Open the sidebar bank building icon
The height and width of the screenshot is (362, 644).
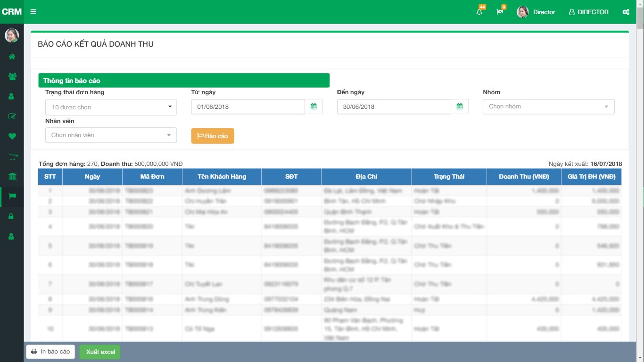tap(12, 177)
